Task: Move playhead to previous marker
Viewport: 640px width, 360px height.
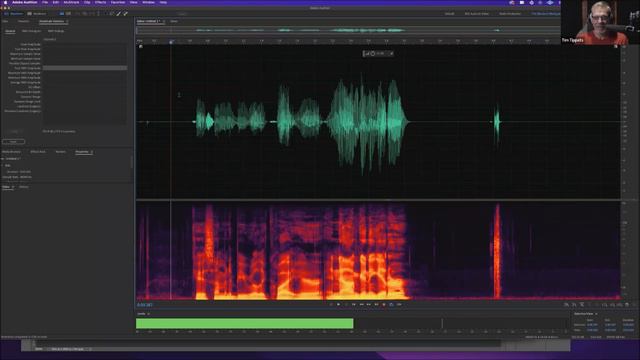Action: 353,304
